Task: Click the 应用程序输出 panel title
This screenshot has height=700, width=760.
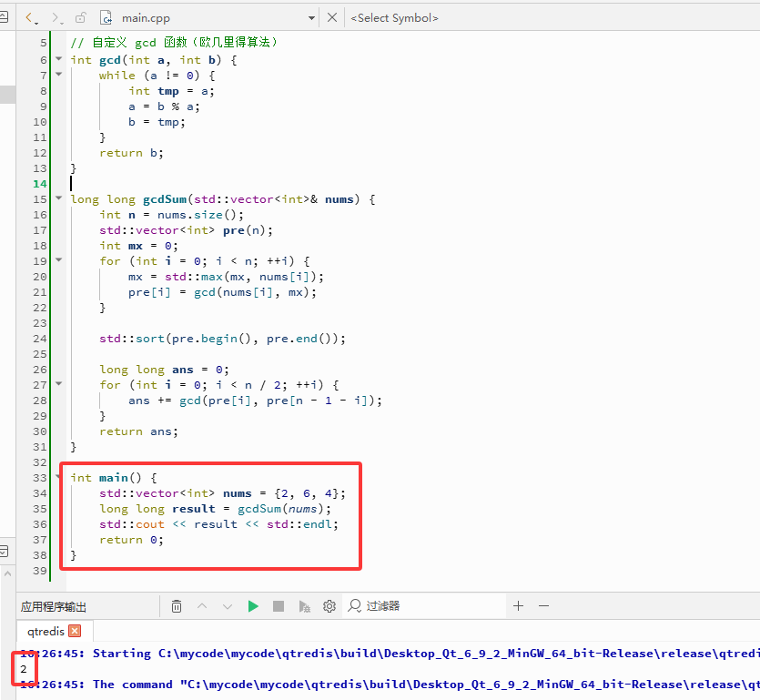Action: click(54, 606)
